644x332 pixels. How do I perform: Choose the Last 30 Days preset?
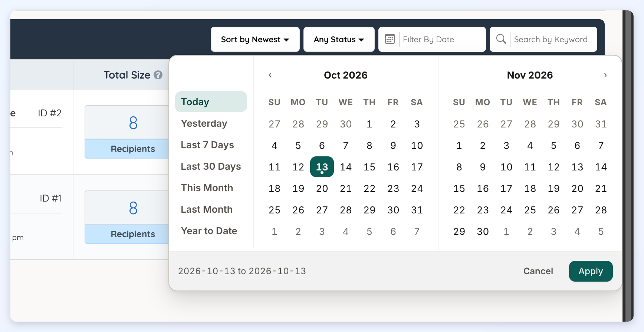point(211,166)
